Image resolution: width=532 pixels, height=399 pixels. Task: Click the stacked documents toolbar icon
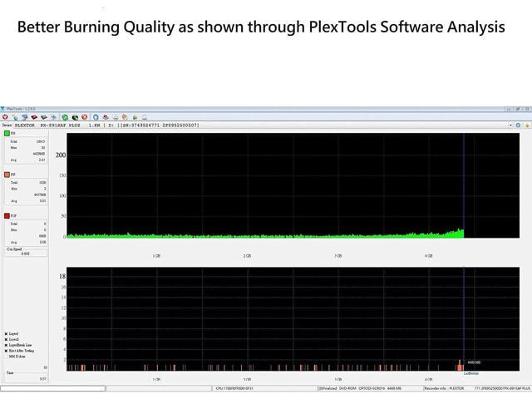pos(24,117)
